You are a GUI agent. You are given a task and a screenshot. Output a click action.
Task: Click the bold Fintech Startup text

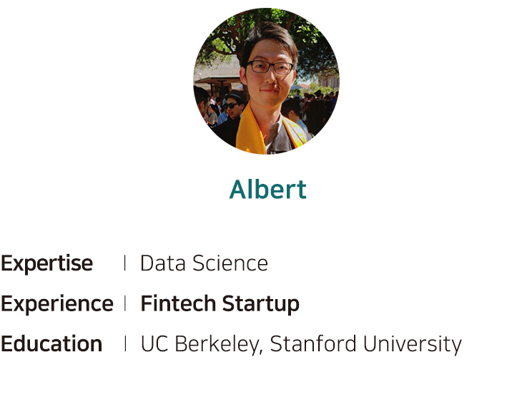click(x=220, y=303)
